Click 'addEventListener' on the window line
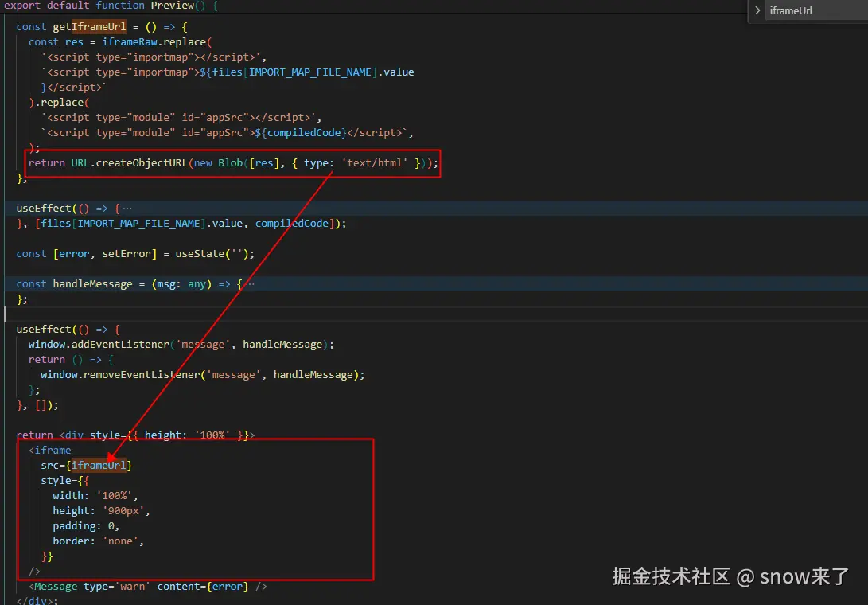The height and width of the screenshot is (605, 868). [x=120, y=345]
